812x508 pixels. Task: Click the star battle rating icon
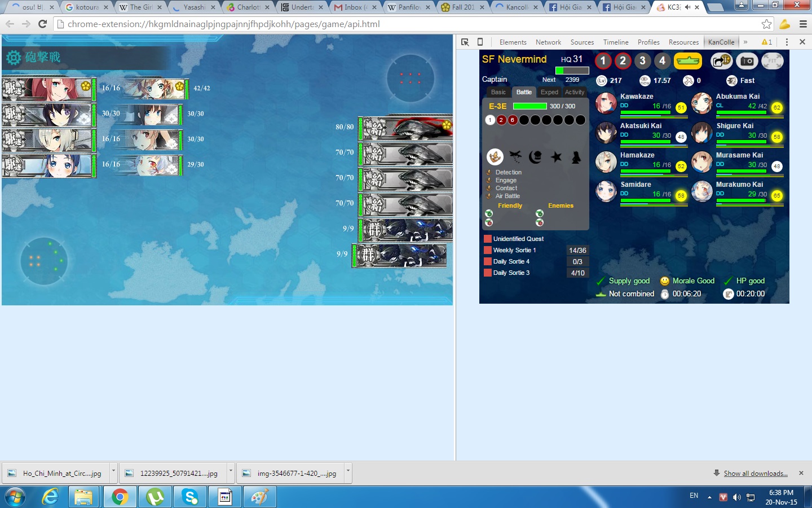tap(556, 157)
